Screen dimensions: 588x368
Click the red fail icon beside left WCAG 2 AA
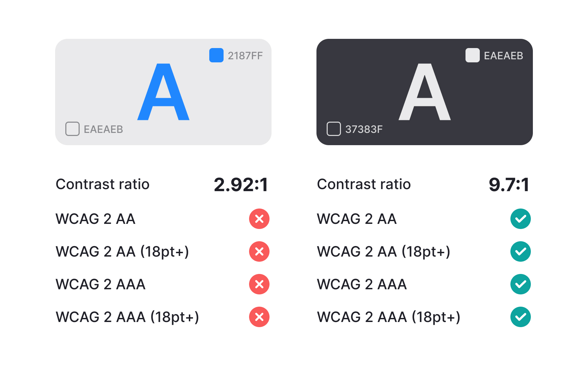[259, 219]
